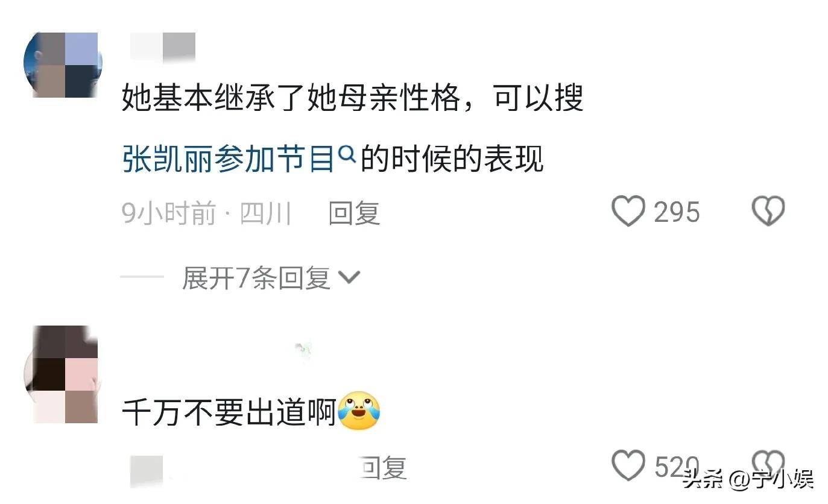
Task: Open the search link 张凯丽参加节目
Action: (228, 159)
